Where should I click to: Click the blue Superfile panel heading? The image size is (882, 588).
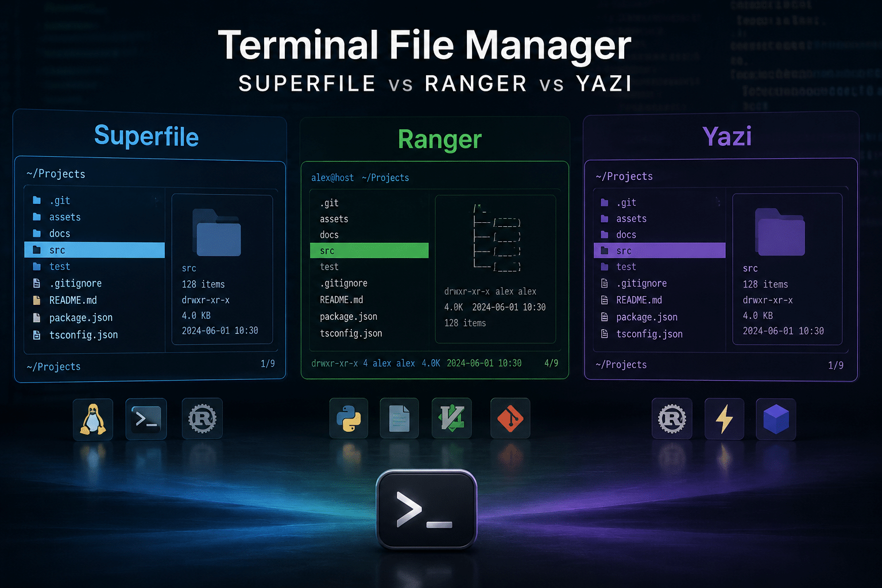146,137
